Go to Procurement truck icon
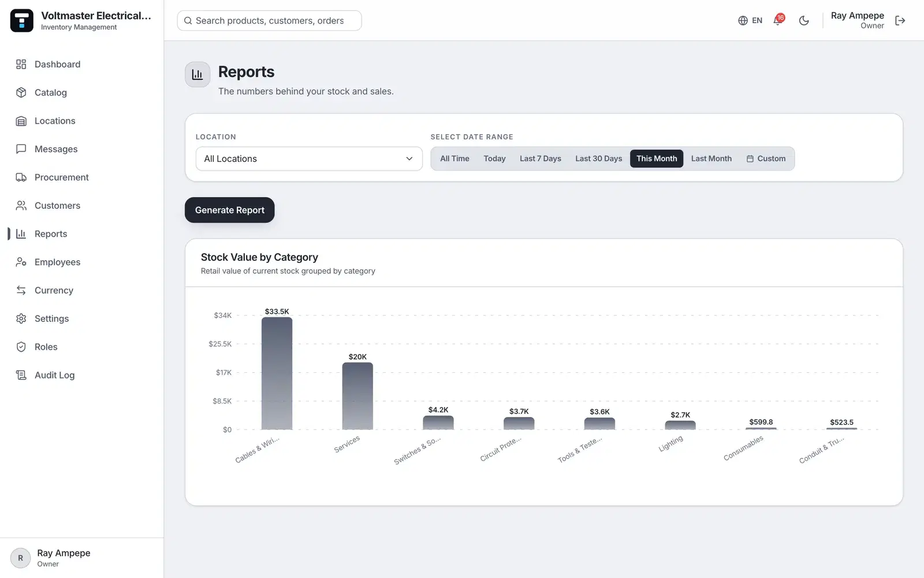924x578 pixels. (x=21, y=177)
